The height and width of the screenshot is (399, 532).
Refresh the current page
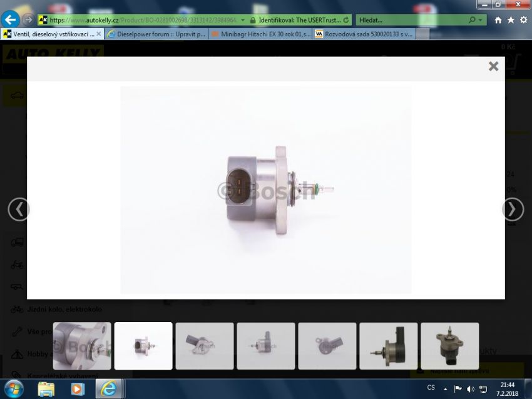coord(346,20)
